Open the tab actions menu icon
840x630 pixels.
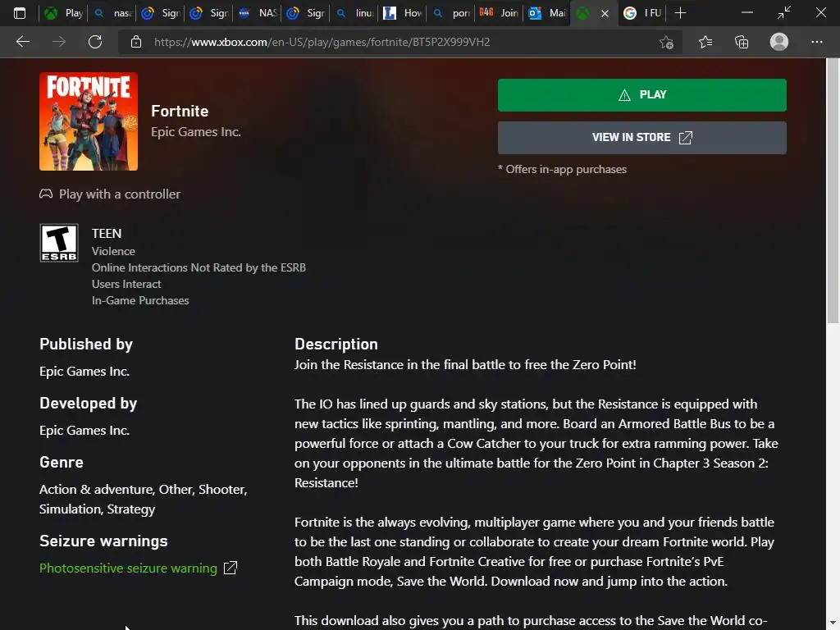[20, 13]
